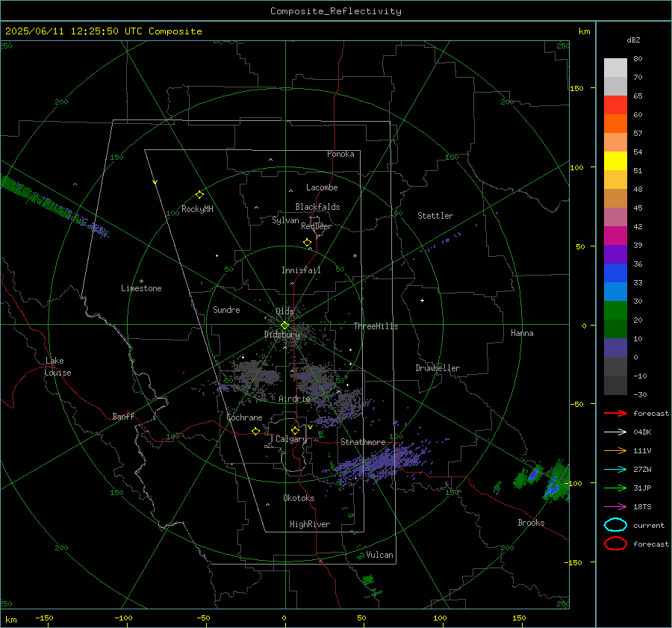This screenshot has width=672, height=628.
Task: Click the cyan 27ZW arrow legend icon
Action: pos(615,470)
